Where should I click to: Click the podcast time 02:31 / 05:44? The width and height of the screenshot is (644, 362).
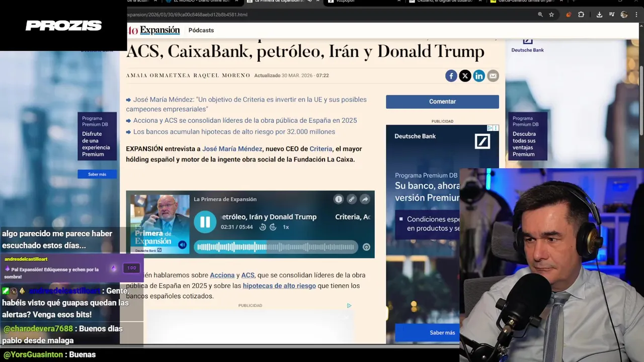click(x=237, y=227)
